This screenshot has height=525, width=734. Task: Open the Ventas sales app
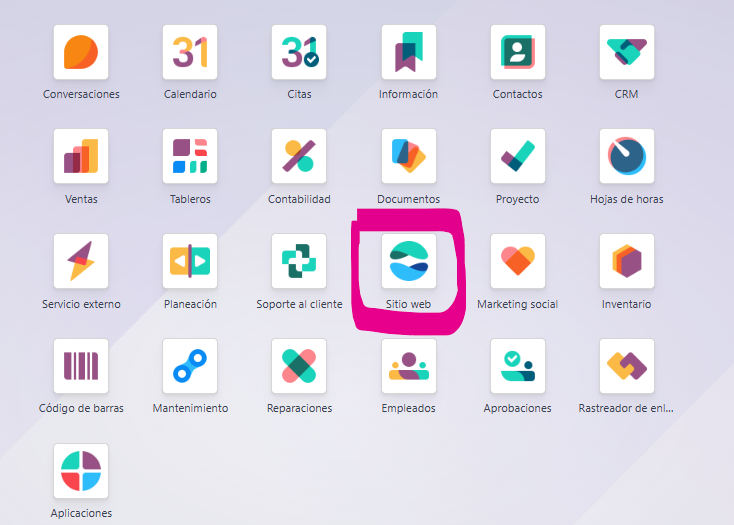[x=81, y=157]
